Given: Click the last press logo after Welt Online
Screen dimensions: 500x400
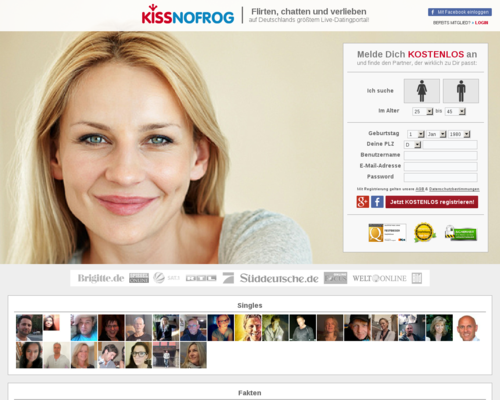Looking at the screenshot, I should coord(417,278).
